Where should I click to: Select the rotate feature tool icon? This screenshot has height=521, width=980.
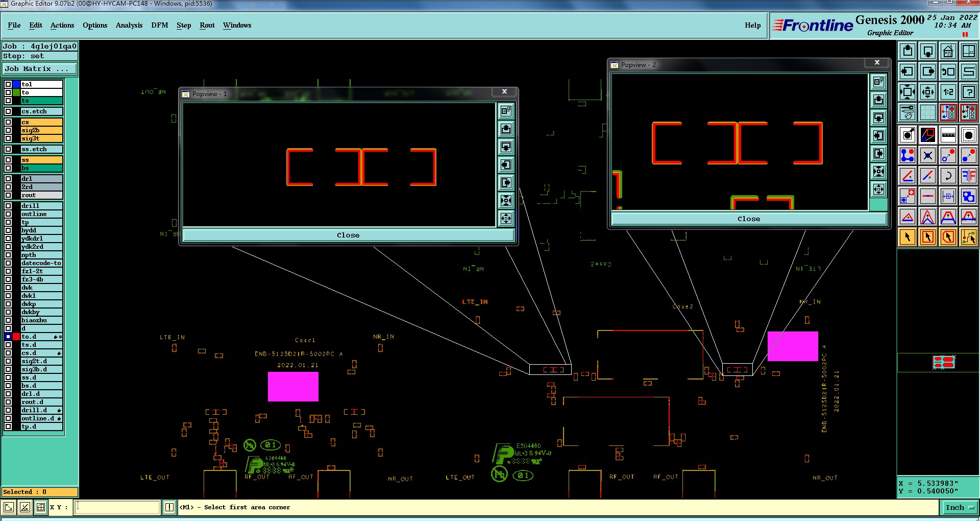pyautogui.click(x=948, y=176)
